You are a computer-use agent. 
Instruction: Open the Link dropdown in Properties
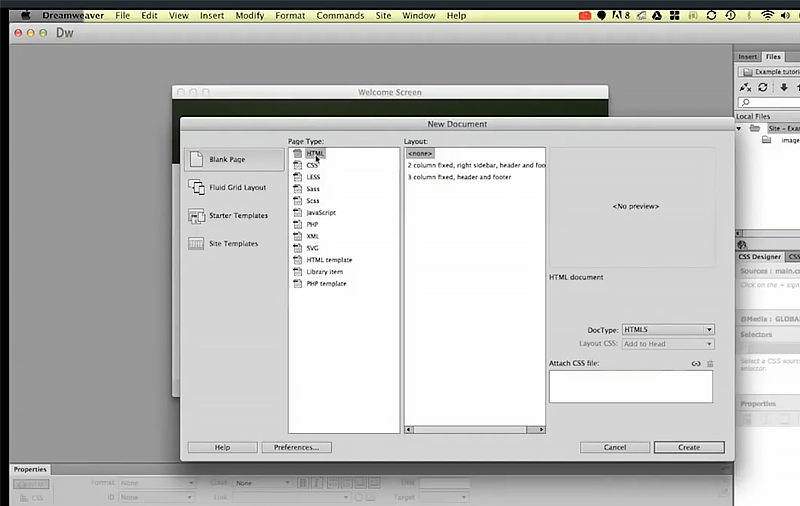[x=291, y=497]
